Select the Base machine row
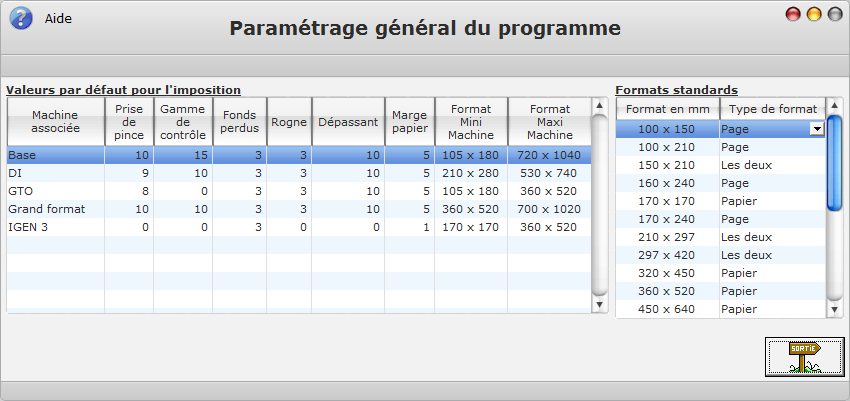 point(55,155)
